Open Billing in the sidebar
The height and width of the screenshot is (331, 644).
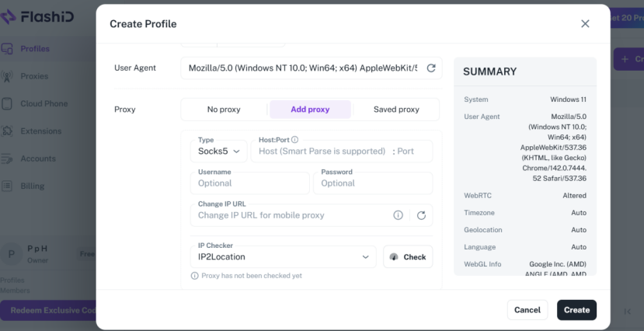click(33, 186)
